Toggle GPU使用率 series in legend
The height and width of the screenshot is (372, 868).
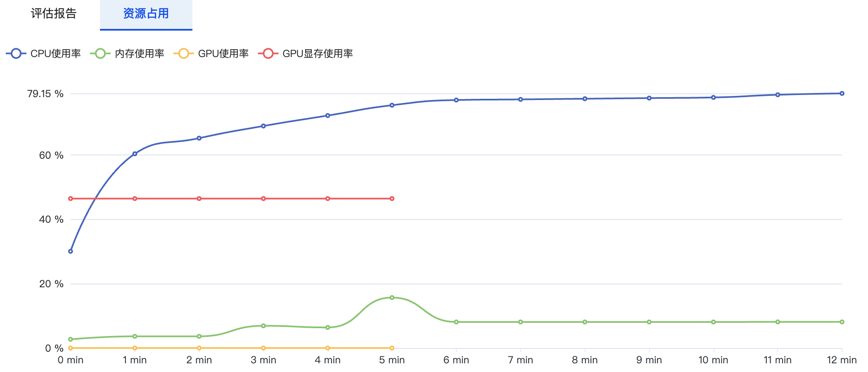tap(223, 54)
